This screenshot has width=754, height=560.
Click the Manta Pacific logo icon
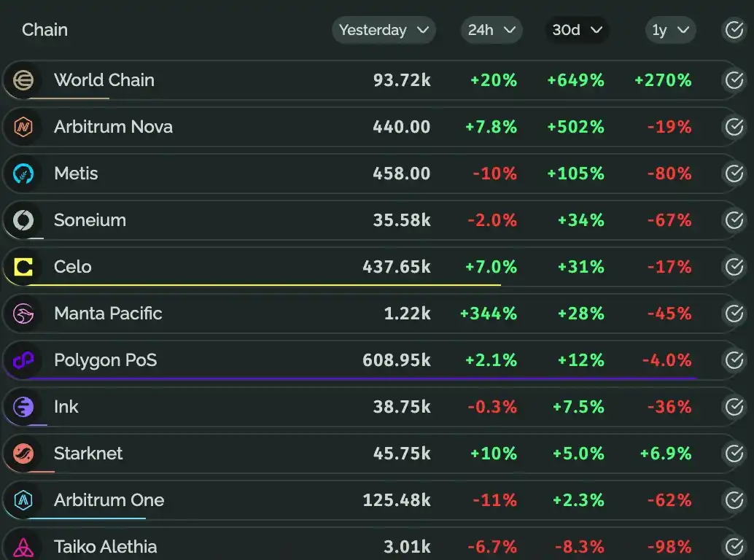tap(23, 314)
